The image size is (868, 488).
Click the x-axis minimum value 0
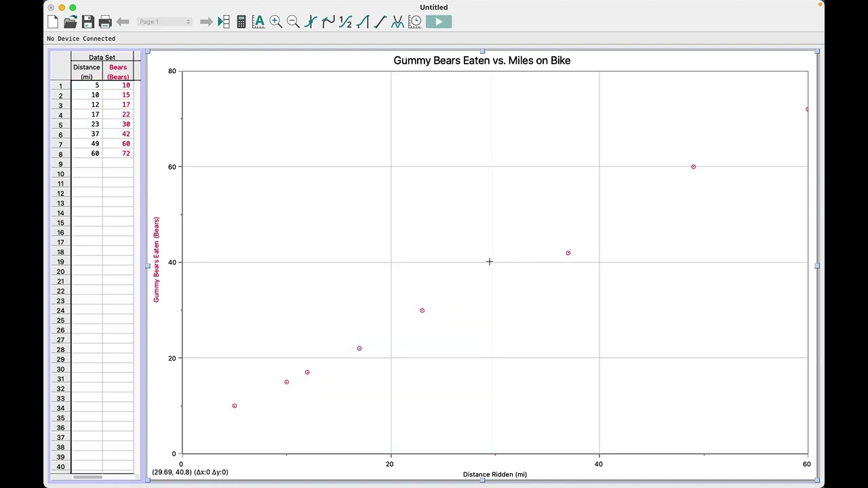[x=181, y=464]
